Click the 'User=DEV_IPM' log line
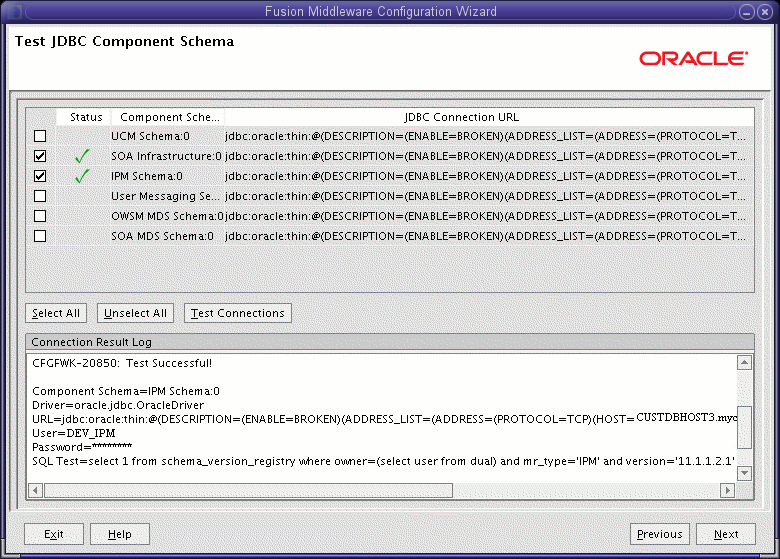Screen dimensions: 780x559 click(x=74, y=433)
